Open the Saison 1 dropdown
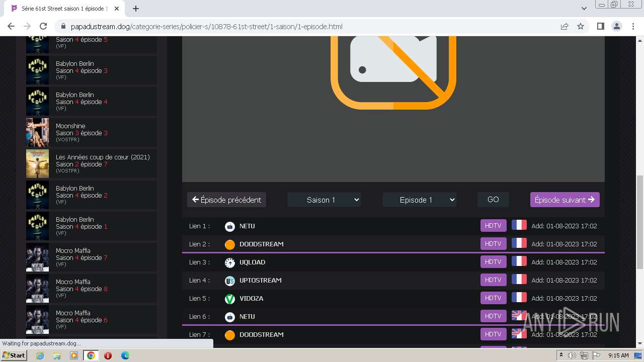Screen dimensions: 644x362 point(325,200)
